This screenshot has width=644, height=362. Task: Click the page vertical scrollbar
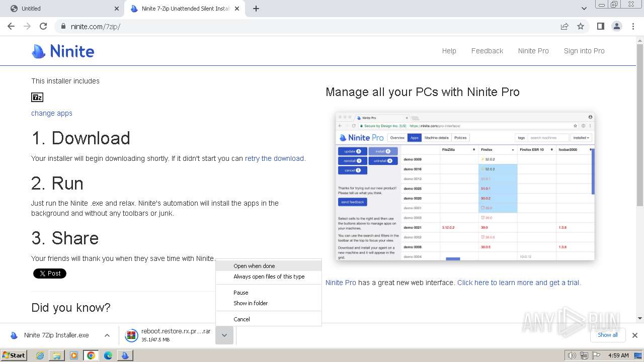point(640,126)
